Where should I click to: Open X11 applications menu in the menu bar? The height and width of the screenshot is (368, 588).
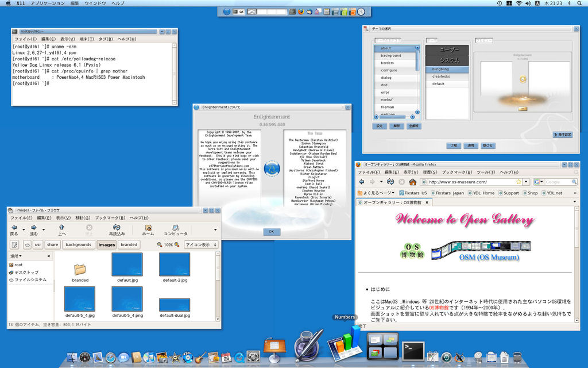(x=47, y=3)
